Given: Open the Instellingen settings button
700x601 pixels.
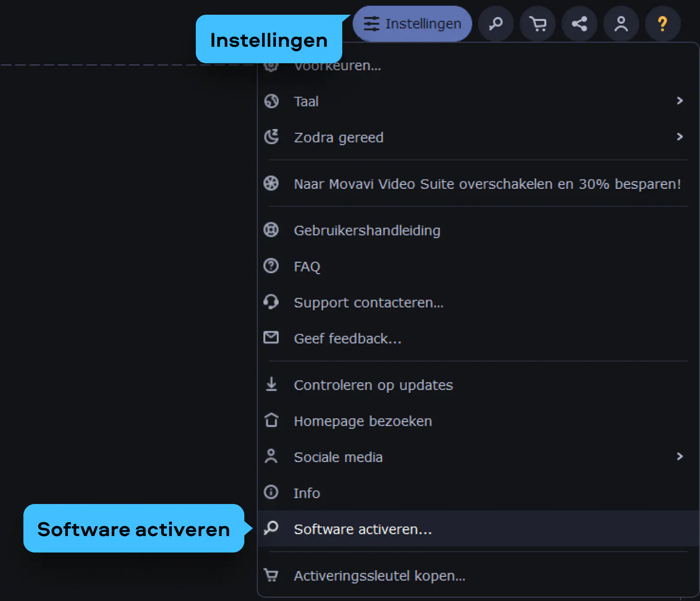Looking at the screenshot, I should point(412,24).
